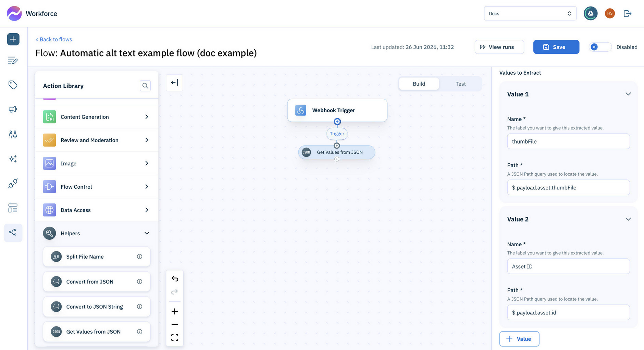Collapse Value 2 section
The width and height of the screenshot is (644, 350).
(x=628, y=219)
